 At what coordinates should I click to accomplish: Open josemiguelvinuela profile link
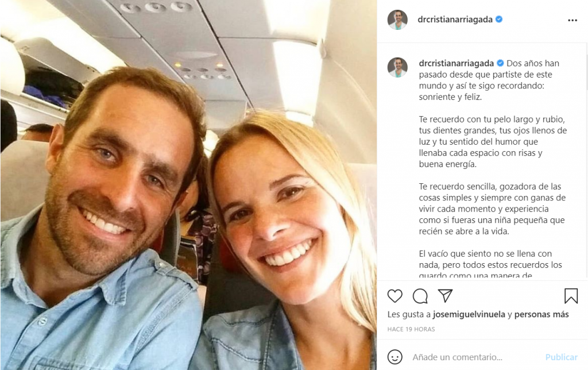(x=469, y=314)
